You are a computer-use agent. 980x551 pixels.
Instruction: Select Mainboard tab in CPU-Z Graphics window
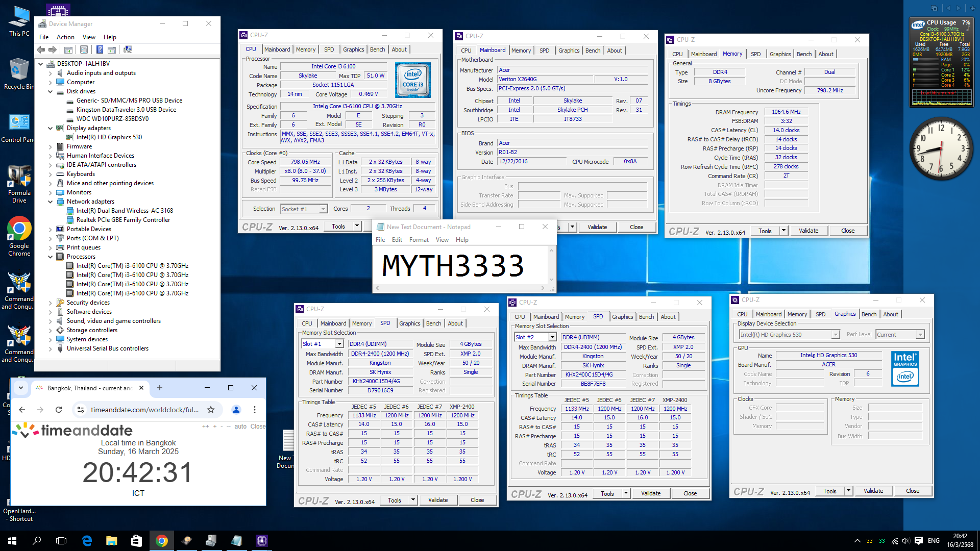[x=769, y=314]
